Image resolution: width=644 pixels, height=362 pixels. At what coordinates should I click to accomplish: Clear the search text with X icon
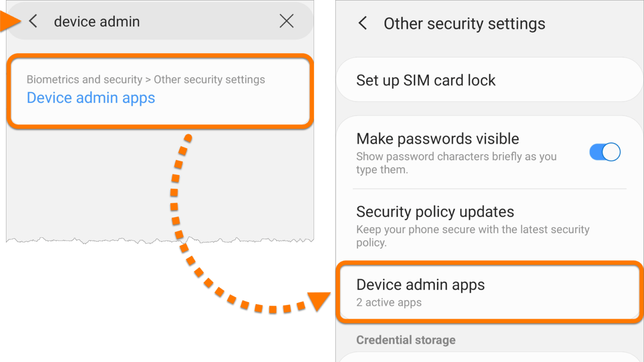pos(287,21)
